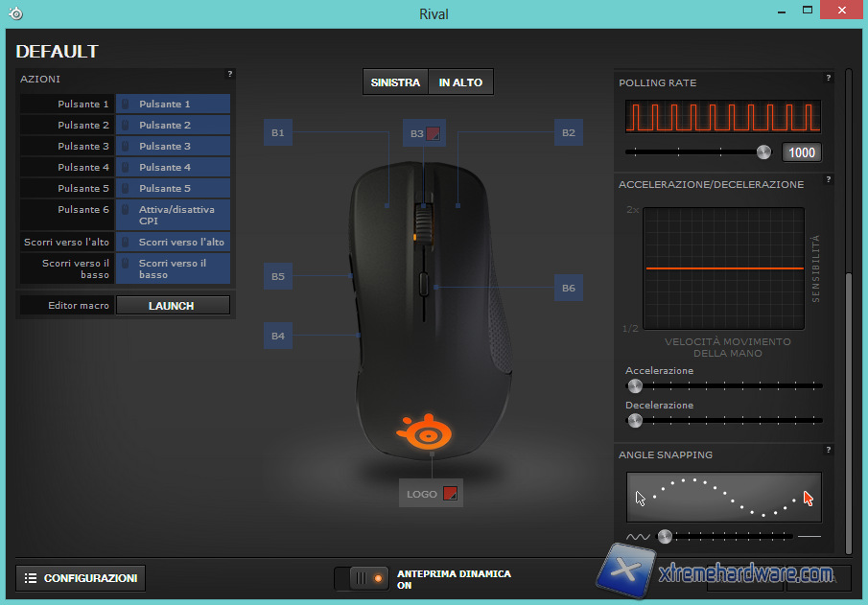The image size is (868, 605).
Task: Click the SteelSeries logo in the title bar
Action: [x=16, y=13]
